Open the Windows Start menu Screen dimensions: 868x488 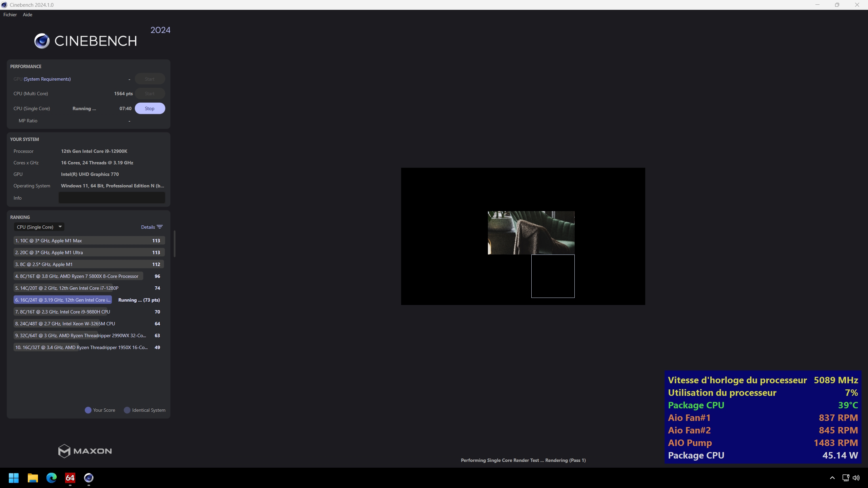(14, 478)
